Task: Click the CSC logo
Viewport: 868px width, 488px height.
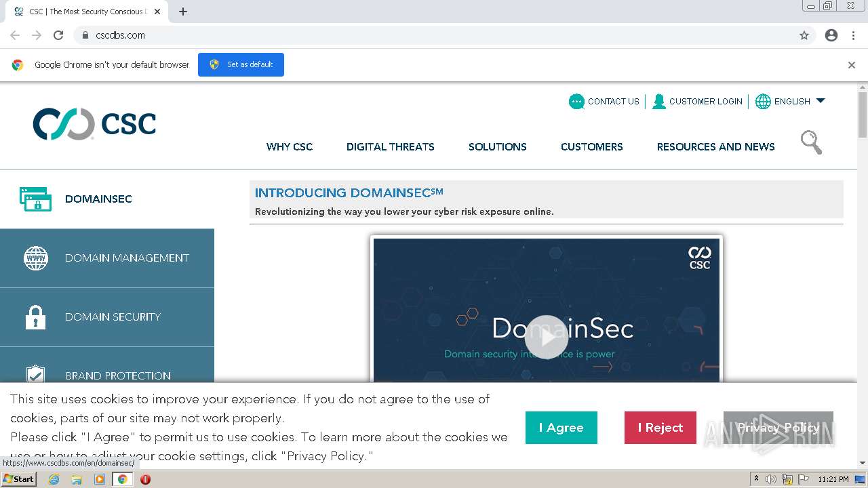Action: click(x=94, y=124)
